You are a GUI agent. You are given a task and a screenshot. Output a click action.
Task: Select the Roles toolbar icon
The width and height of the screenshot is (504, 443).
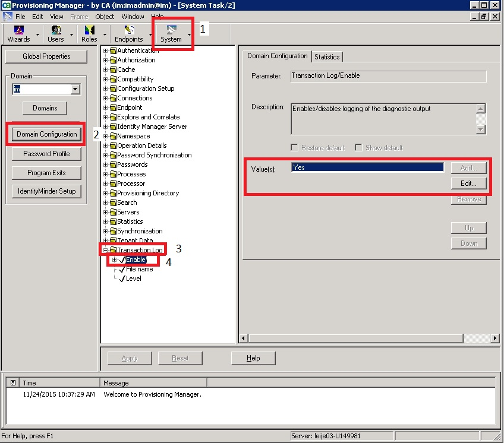(x=89, y=30)
